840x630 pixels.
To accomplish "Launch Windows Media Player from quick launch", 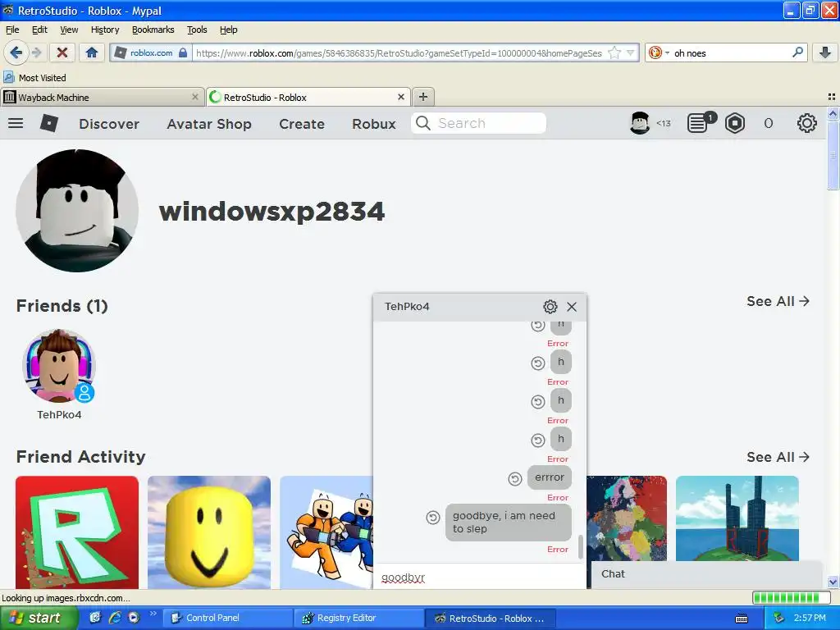I will tap(134, 618).
